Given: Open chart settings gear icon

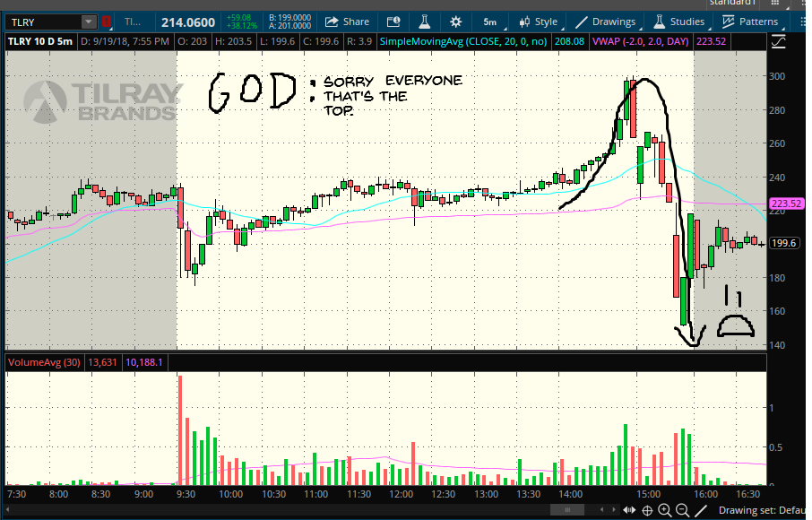Looking at the screenshot, I should pyautogui.click(x=455, y=22).
